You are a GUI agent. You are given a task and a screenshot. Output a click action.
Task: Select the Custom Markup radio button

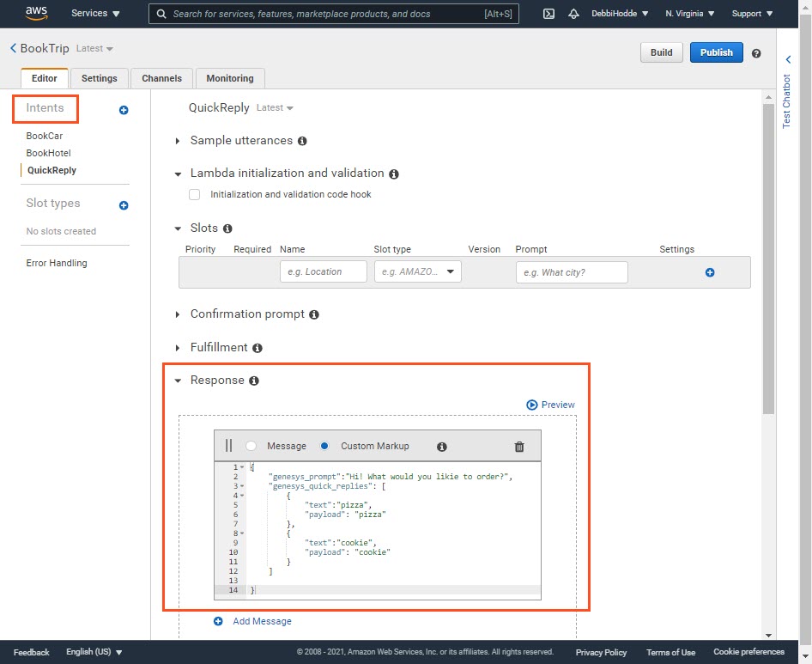click(324, 447)
